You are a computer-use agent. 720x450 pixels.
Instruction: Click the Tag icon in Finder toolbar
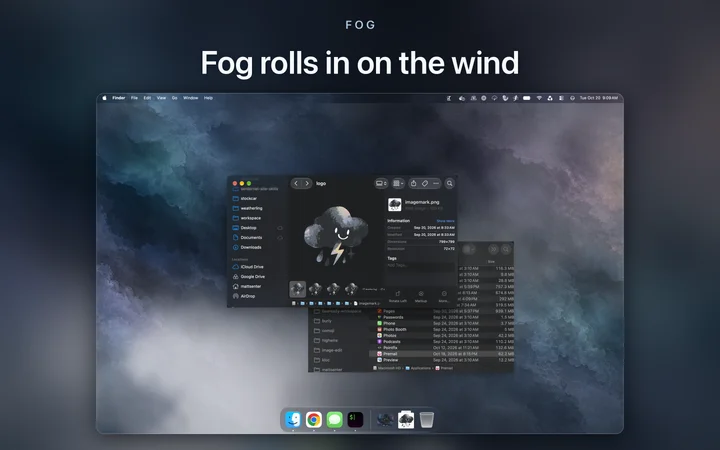pyautogui.click(x=425, y=183)
